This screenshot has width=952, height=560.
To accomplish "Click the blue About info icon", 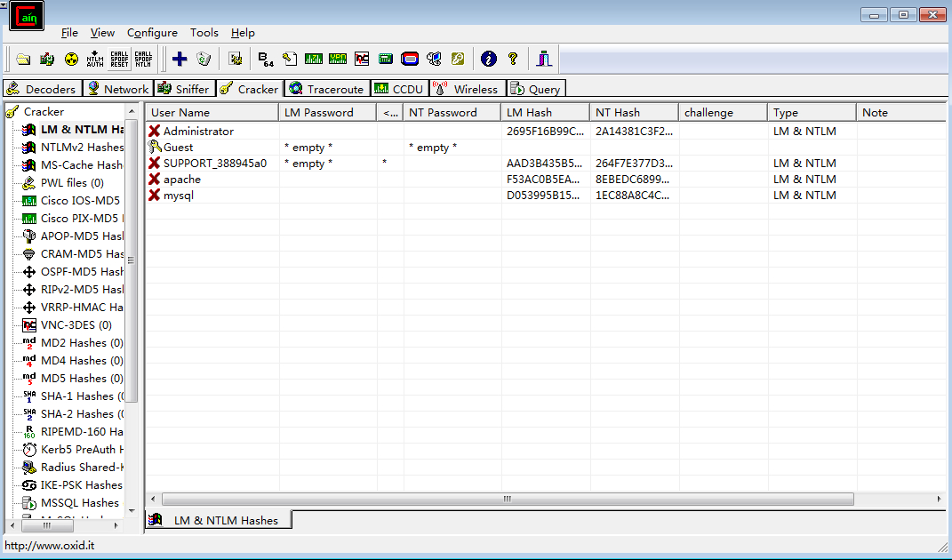I will pyautogui.click(x=489, y=59).
